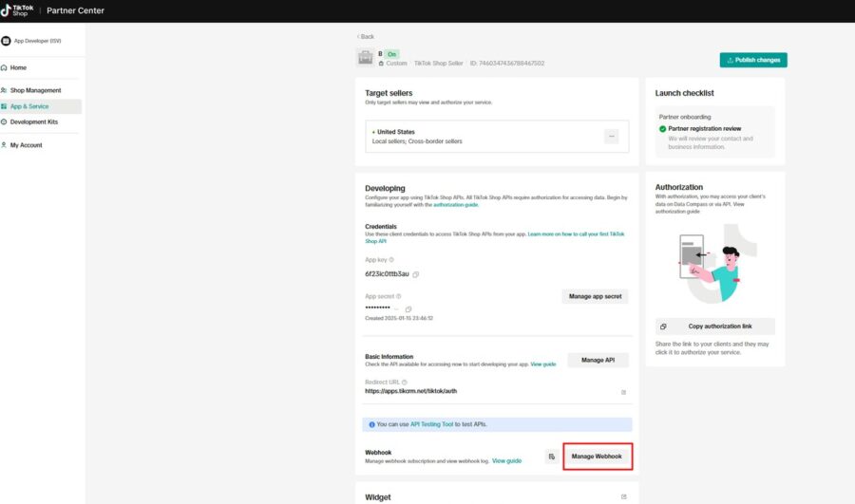Click the My Account person icon
Image resolution: width=855 pixels, height=504 pixels.
tap(4, 145)
